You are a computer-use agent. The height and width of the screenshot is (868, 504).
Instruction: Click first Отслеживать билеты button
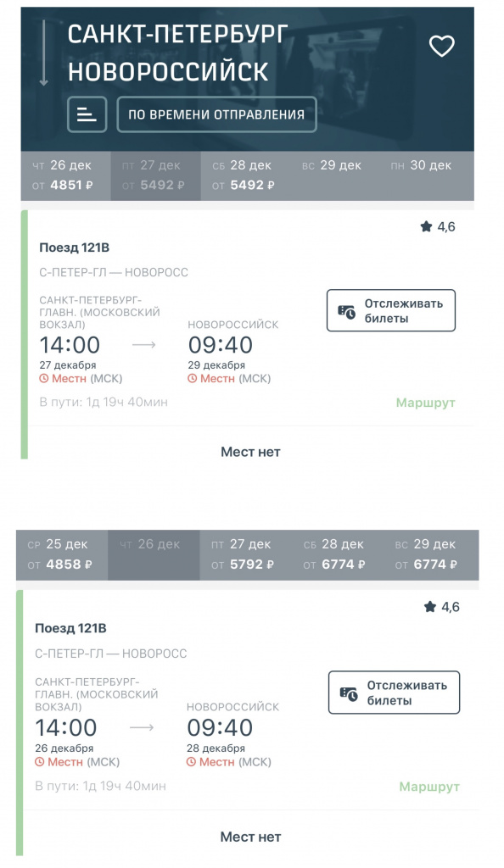click(x=391, y=310)
